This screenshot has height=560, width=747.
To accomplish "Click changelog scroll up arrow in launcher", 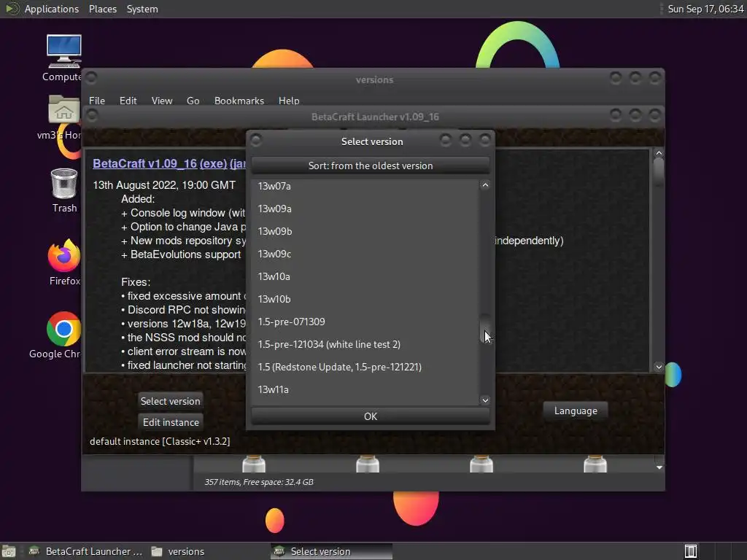I will point(659,153).
